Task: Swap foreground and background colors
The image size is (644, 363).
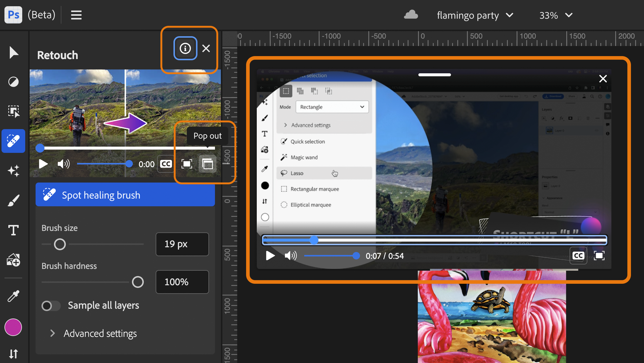Action: [x=13, y=354]
